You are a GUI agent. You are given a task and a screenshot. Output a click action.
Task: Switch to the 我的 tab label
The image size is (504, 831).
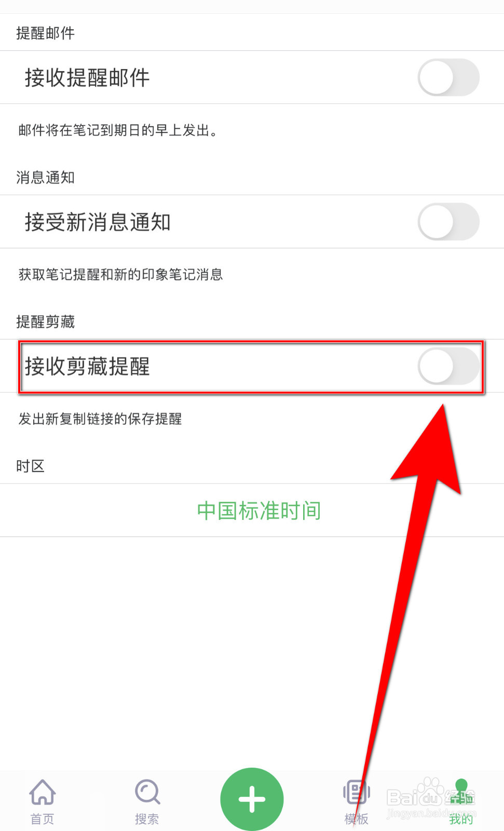tap(461, 819)
